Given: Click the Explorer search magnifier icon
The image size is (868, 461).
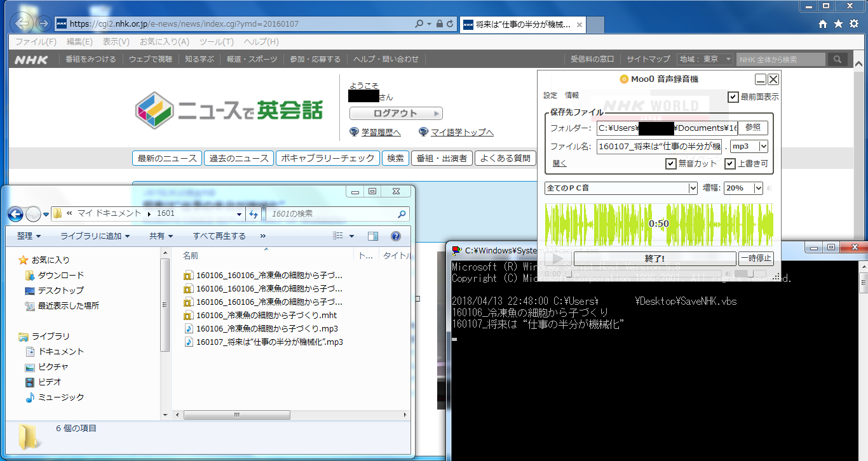Looking at the screenshot, I should pyautogui.click(x=402, y=214).
